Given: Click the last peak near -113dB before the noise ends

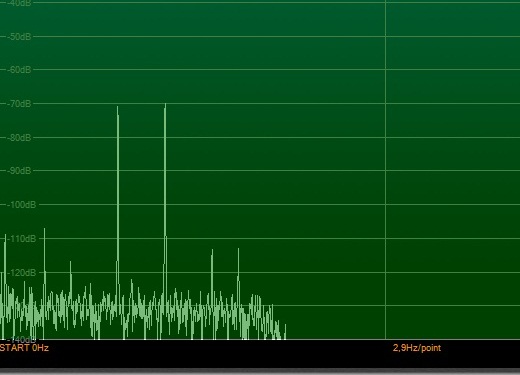Looking at the screenshot, I should pos(238,249).
